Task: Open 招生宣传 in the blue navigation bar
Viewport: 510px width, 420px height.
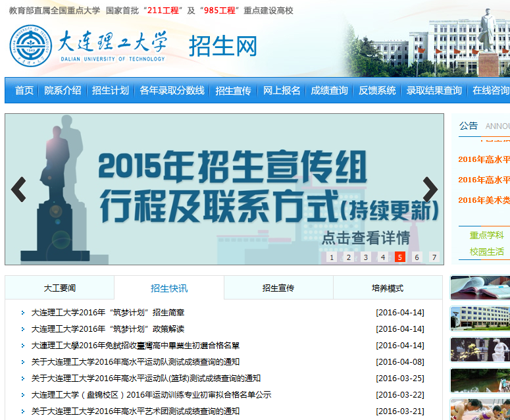Action: coord(233,90)
